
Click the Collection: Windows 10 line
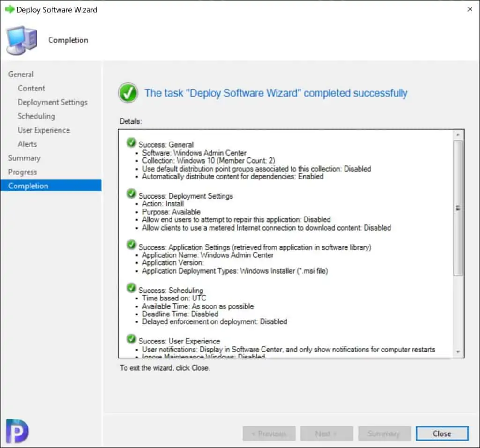point(209,161)
